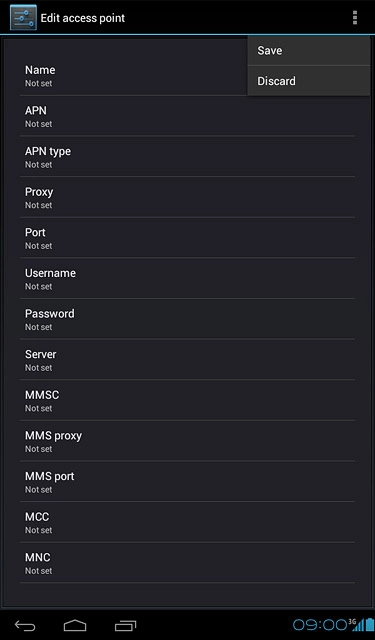Tap the 09:00 clock in status bar
This screenshot has height=640, width=375.
click(x=320, y=625)
